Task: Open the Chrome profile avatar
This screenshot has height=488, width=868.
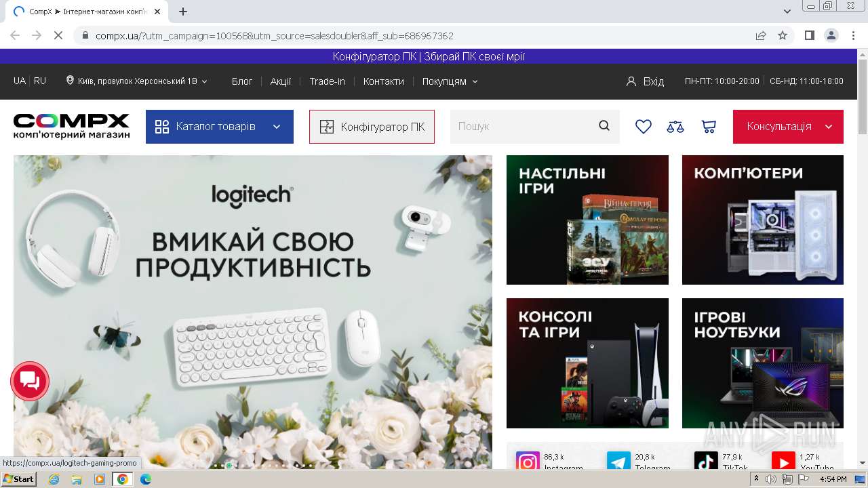Action: (x=831, y=35)
